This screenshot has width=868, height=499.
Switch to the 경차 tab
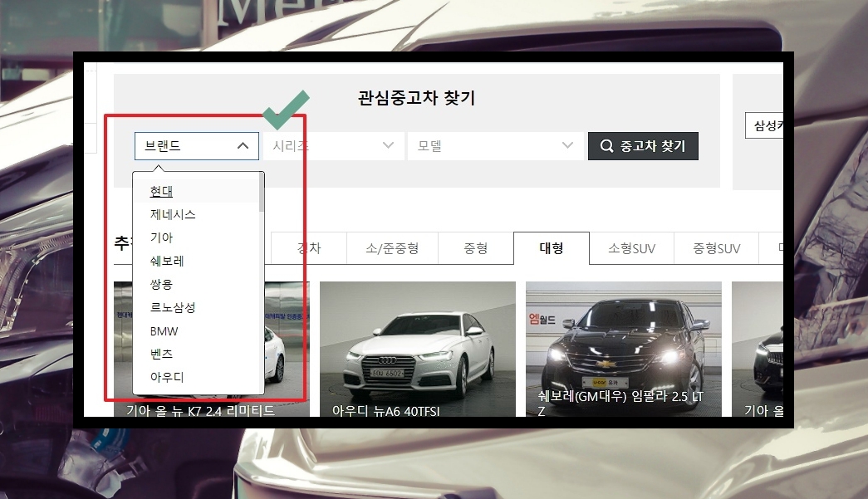click(x=309, y=248)
